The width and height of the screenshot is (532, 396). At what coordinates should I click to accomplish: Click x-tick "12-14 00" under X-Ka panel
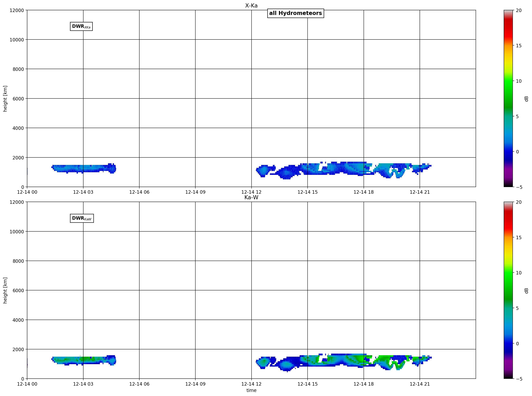coord(27,192)
